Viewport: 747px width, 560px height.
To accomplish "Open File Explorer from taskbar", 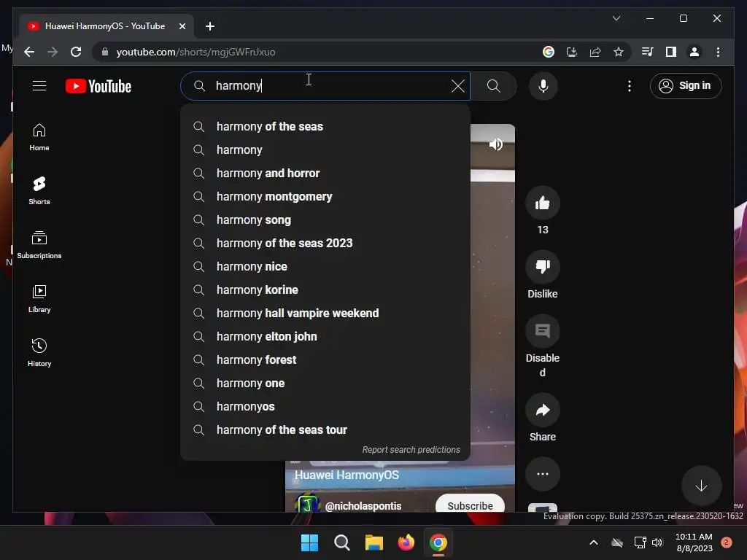I will coord(374,542).
